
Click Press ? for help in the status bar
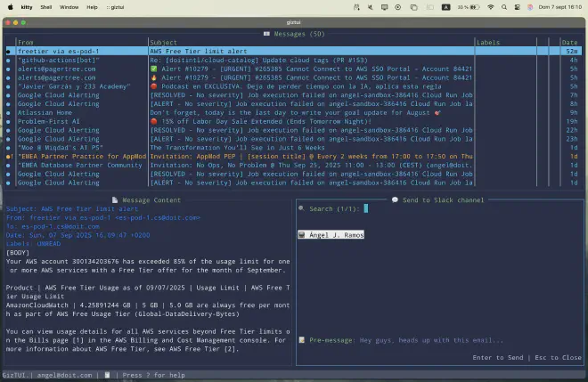pos(154,375)
